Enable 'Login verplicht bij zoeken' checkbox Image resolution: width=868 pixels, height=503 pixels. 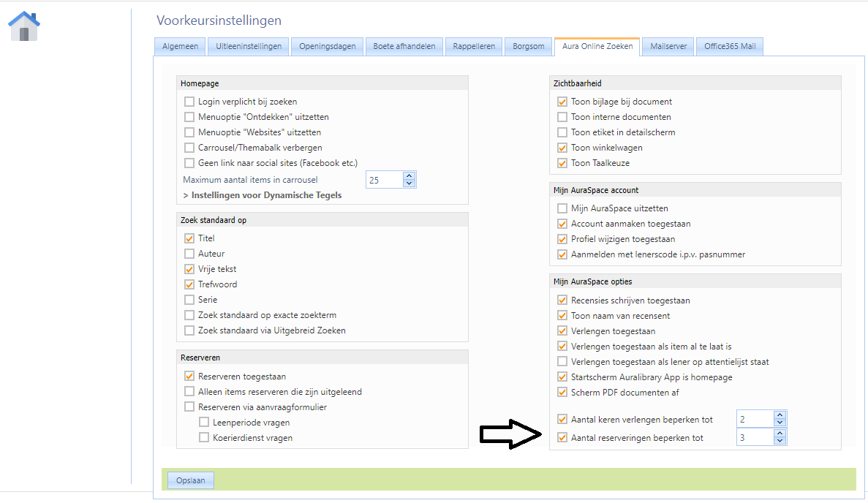pyautogui.click(x=189, y=102)
